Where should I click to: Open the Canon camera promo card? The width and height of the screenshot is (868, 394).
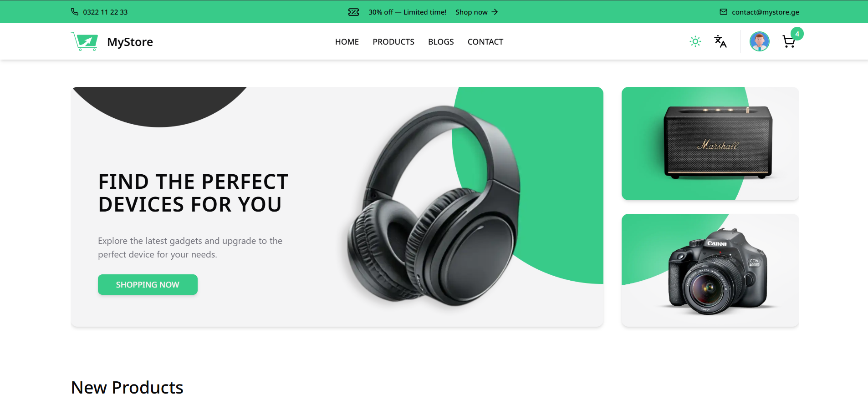click(x=710, y=270)
